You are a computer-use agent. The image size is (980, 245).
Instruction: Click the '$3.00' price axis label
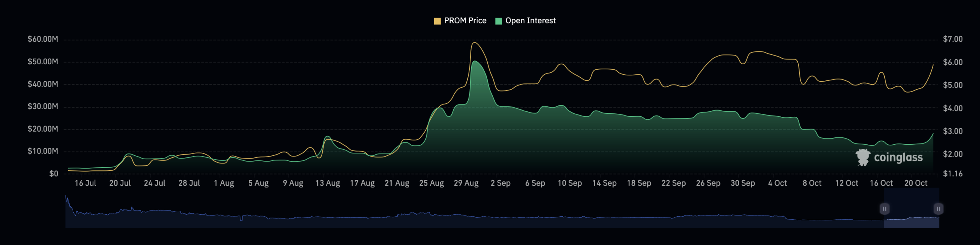coord(953,131)
